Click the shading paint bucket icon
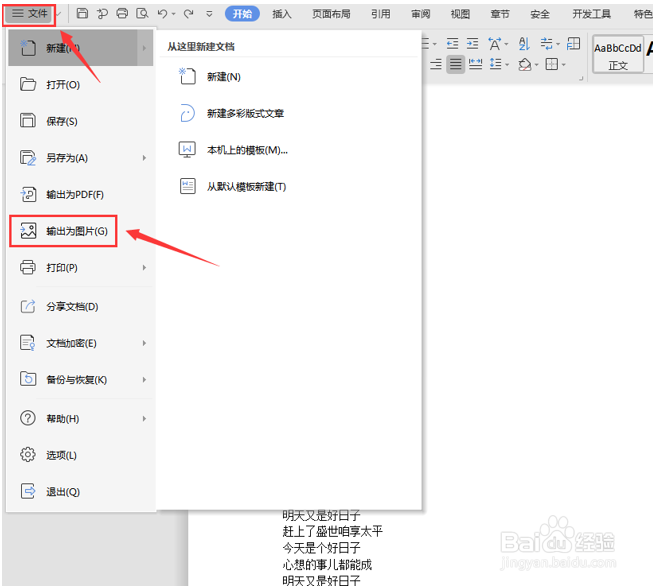 tap(525, 65)
